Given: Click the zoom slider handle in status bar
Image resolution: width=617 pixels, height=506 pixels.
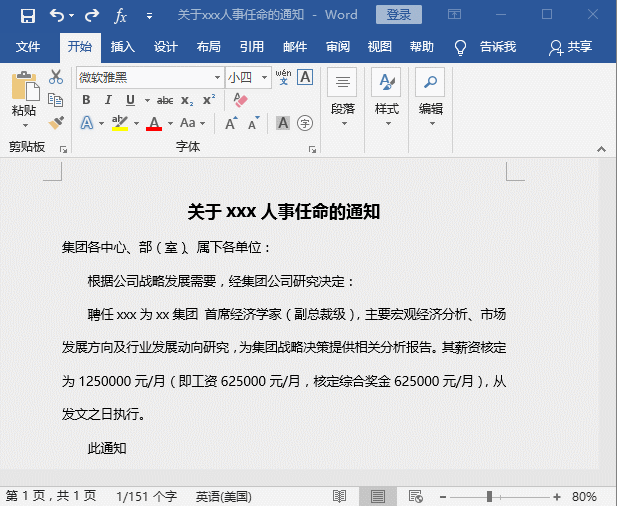Looking at the screenshot, I should (x=489, y=496).
